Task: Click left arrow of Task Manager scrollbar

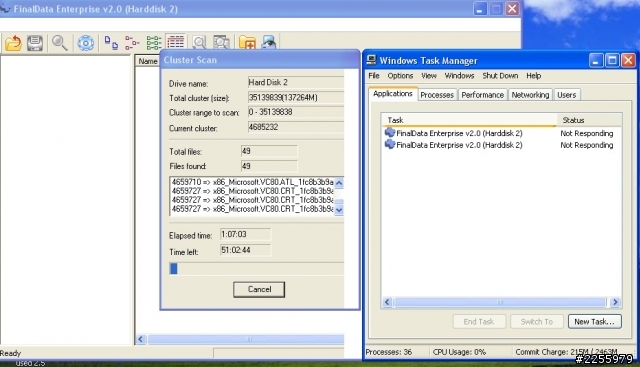Action: 387,302
